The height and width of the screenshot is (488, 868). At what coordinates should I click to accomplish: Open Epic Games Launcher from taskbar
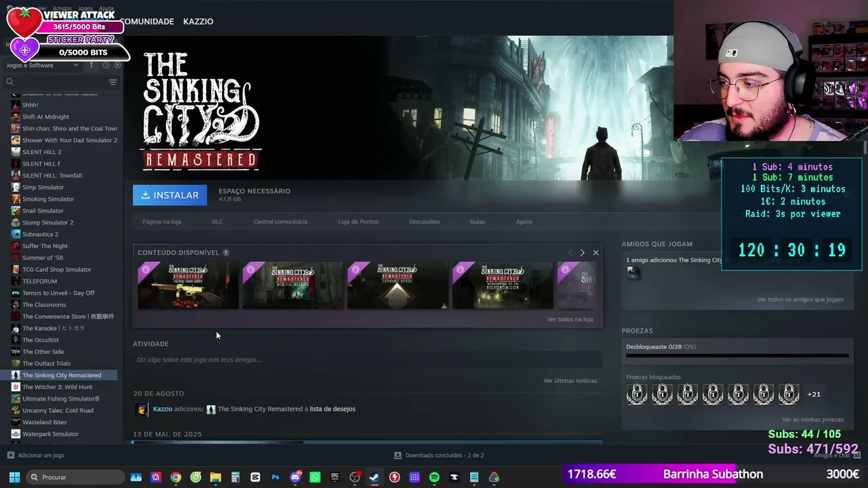(x=335, y=477)
